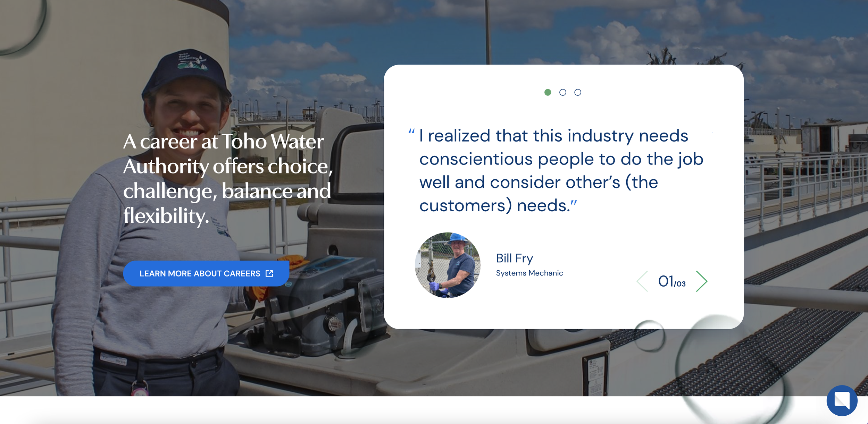Select the third testimonial dot indicator
Image resolution: width=868 pixels, height=424 pixels.
pyautogui.click(x=577, y=92)
